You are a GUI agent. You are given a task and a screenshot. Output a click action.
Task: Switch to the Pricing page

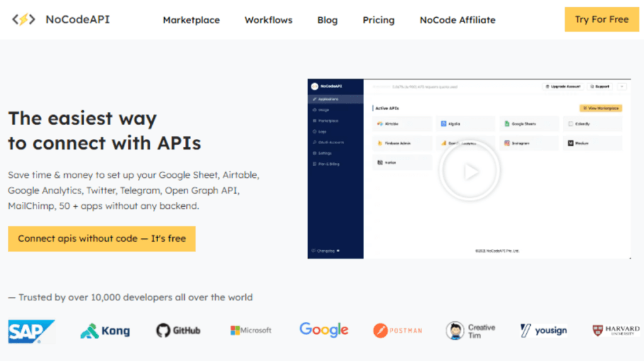378,19
